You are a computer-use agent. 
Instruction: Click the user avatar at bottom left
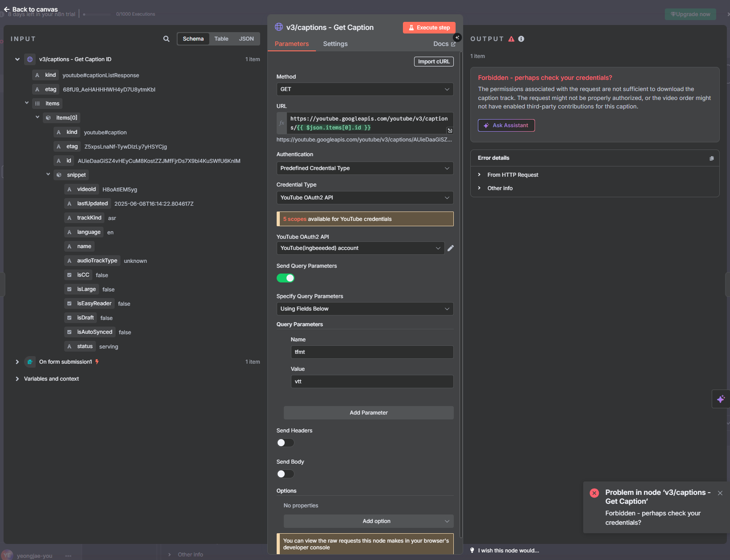[8, 555]
